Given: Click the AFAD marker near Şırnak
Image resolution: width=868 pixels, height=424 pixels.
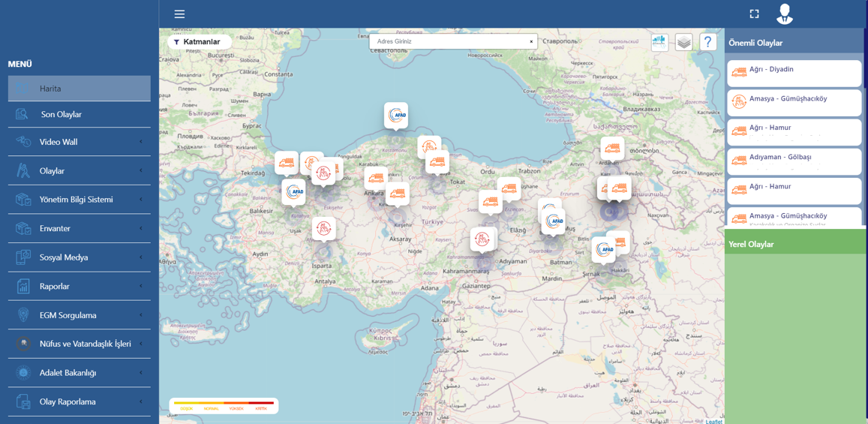Looking at the screenshot, I should [x=604, y=249].
